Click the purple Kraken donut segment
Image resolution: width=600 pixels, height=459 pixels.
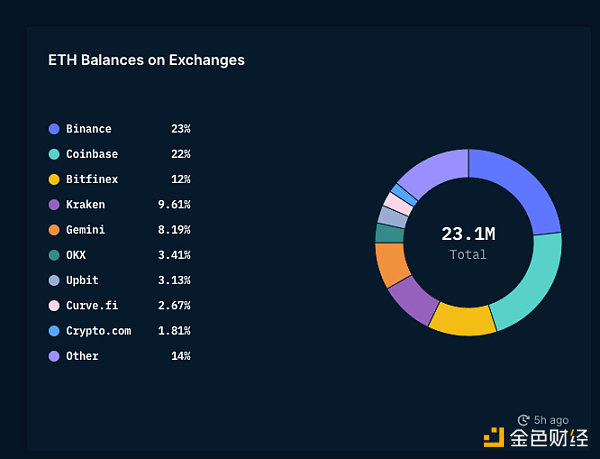[x=413, y=300]
